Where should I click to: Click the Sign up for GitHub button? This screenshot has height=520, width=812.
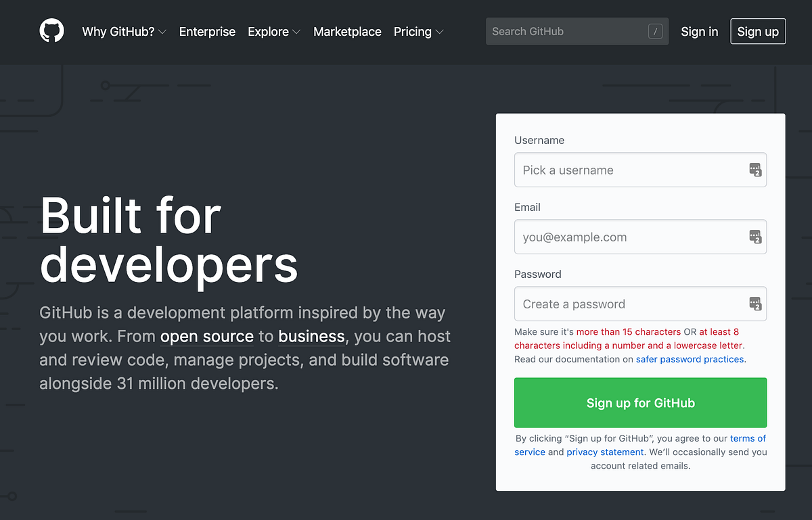point(640,402)
